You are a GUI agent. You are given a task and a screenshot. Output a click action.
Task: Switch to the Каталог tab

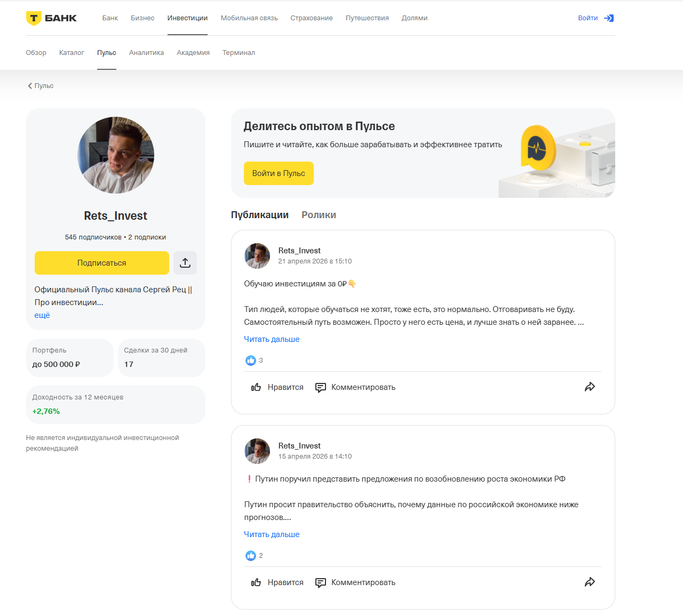tap(72, 53)
